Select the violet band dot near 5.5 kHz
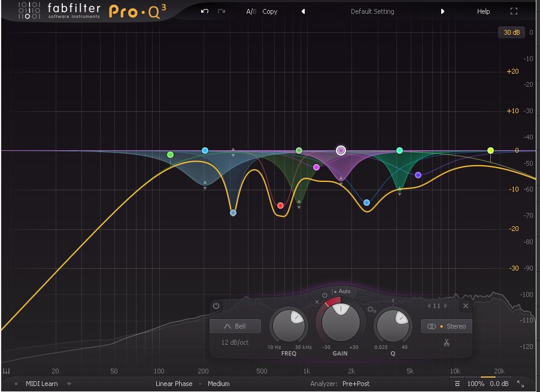 click(418, 175)
